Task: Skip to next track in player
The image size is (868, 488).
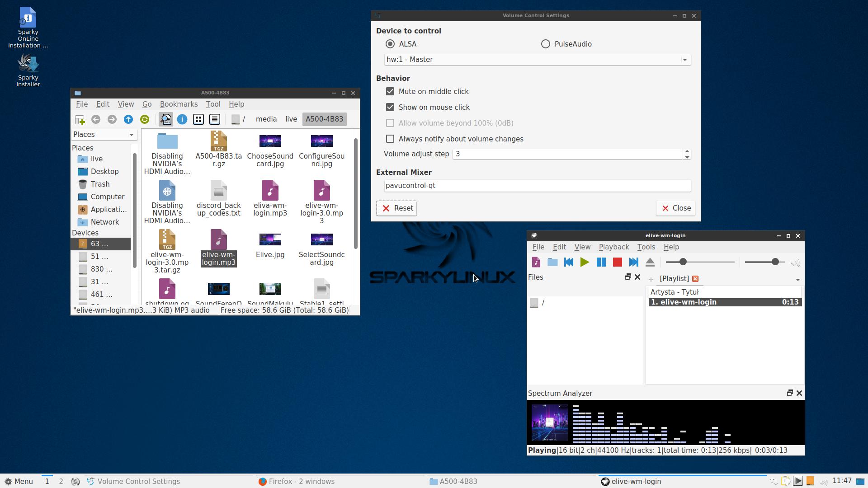Action: pyautogui.click(x=633, y=262)
